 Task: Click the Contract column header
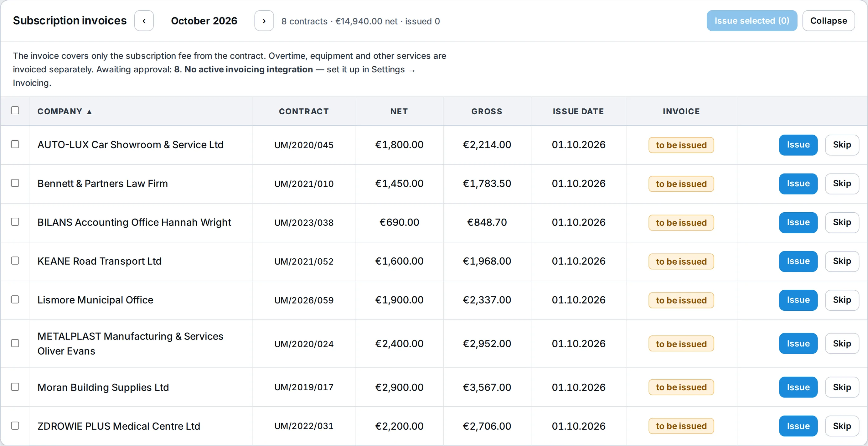pyautogui.click(x=304, y=111)
